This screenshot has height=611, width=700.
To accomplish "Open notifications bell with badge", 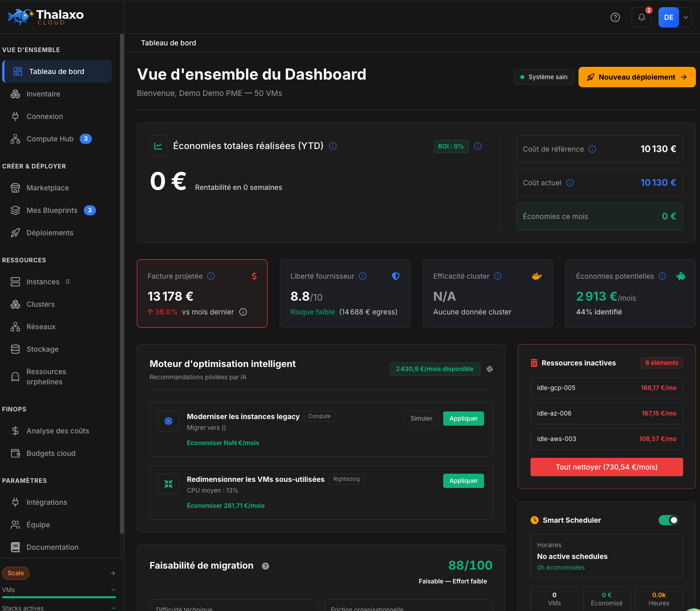I will (x=642, y=17).
